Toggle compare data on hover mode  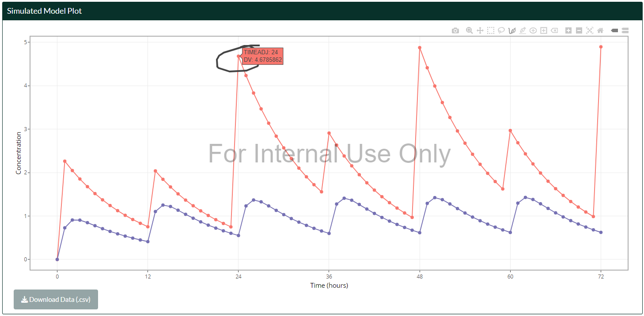point(625,30)
